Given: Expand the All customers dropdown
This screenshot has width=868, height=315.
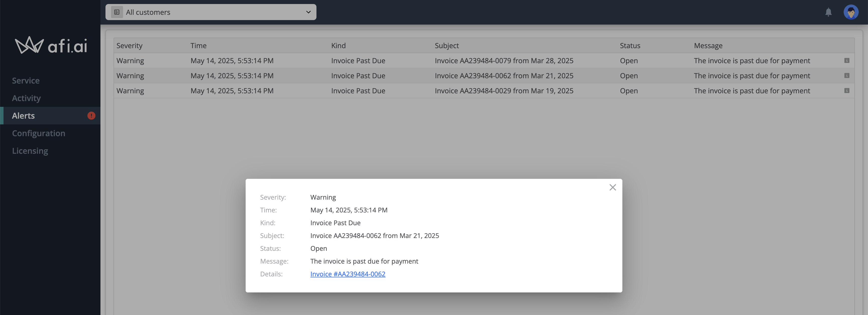Looking at the screenshot, I should pyautogui.click(x=211, y=12).
